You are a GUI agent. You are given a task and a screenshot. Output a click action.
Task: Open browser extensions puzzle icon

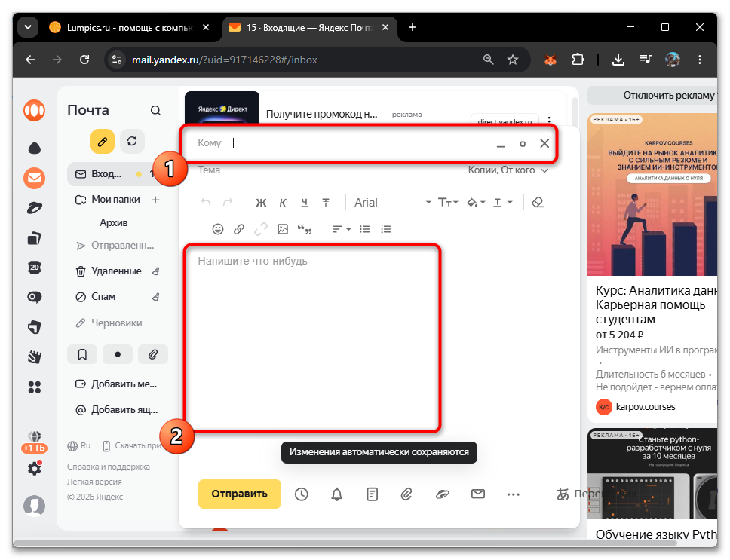tap(578, 60)
